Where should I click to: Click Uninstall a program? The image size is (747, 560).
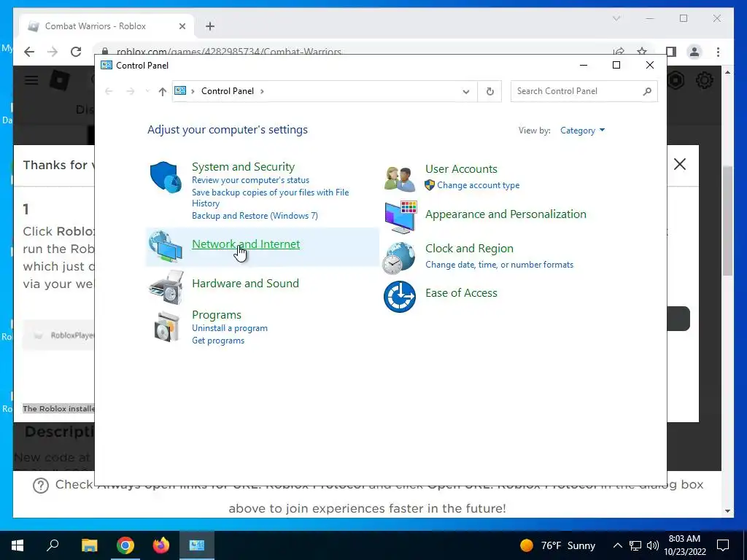[x=230, y=328]
